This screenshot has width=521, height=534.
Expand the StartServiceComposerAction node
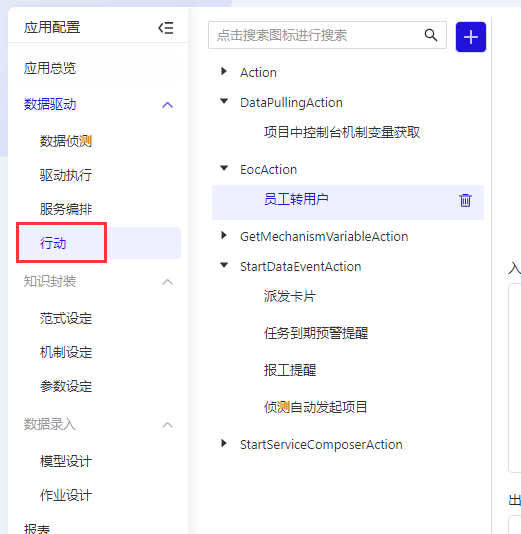pyautogui.click(x=224, y=443)
